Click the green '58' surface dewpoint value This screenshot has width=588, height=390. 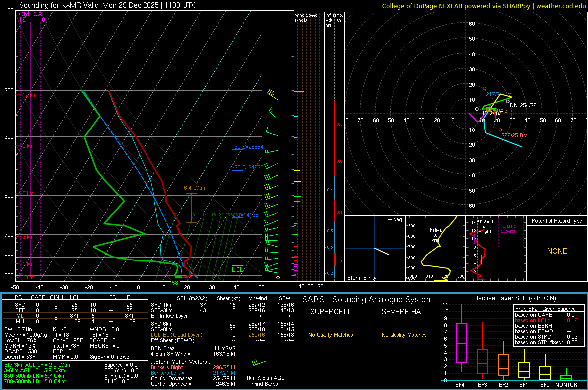coord(175,283)
